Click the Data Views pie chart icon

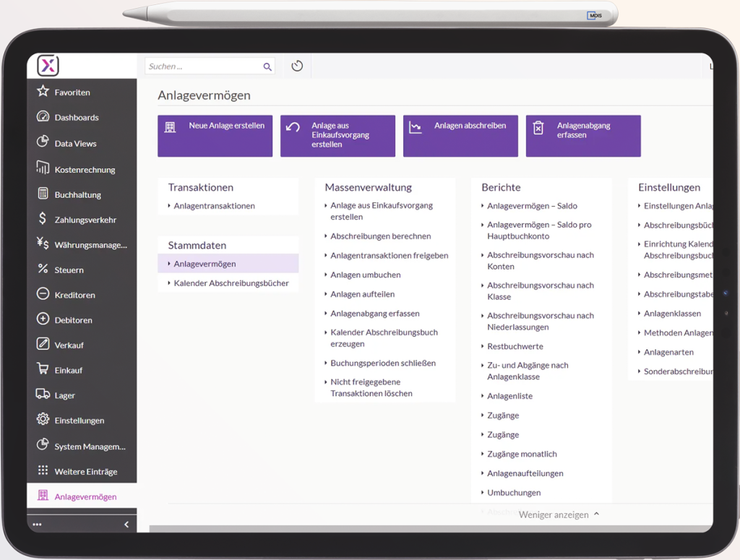(x=43, y=142)
